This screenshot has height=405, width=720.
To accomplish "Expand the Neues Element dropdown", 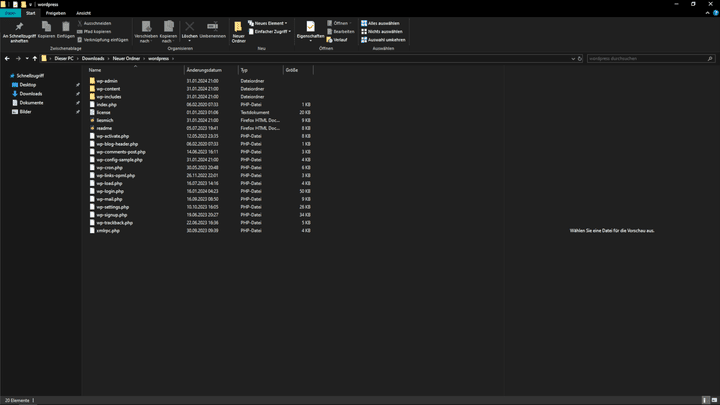I will coord(268,23).
